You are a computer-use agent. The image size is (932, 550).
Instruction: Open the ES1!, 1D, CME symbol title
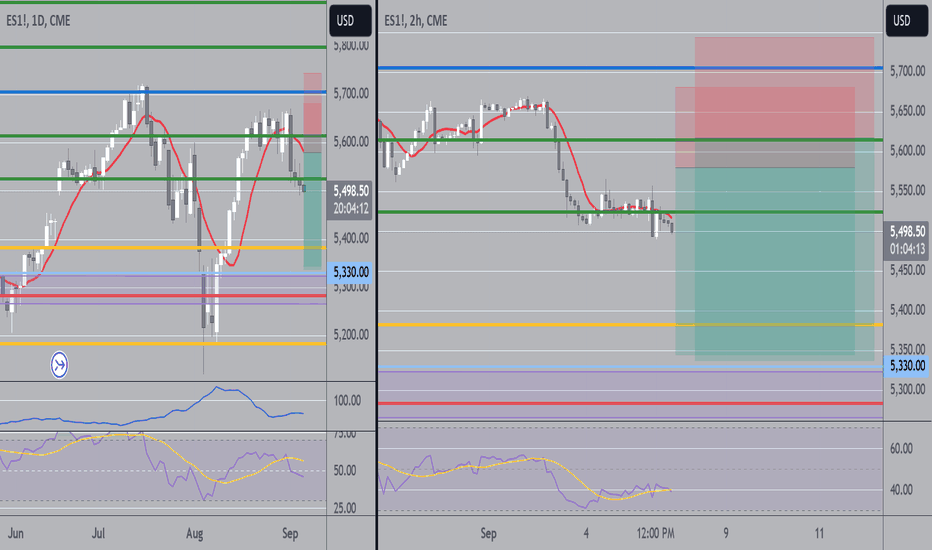(38, 21)
